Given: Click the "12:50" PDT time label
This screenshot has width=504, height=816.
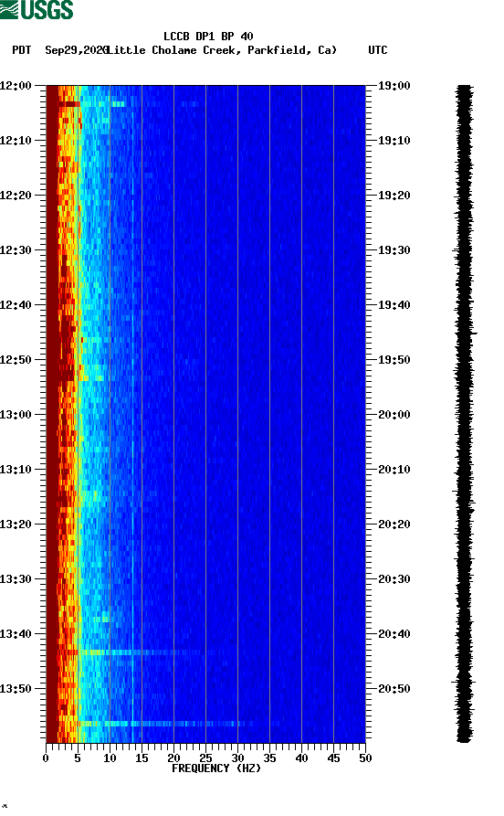Looking at the screenshot, I should click(16, 360).
